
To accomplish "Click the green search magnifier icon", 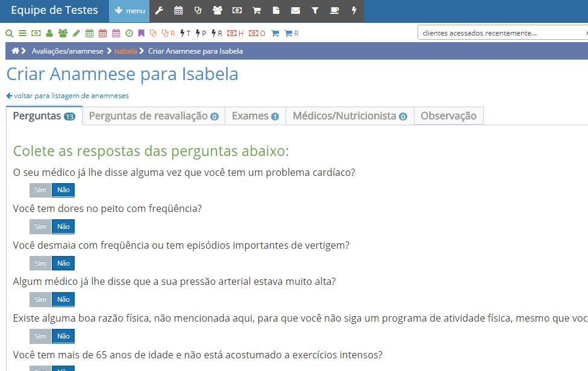I will coord(9,33).
